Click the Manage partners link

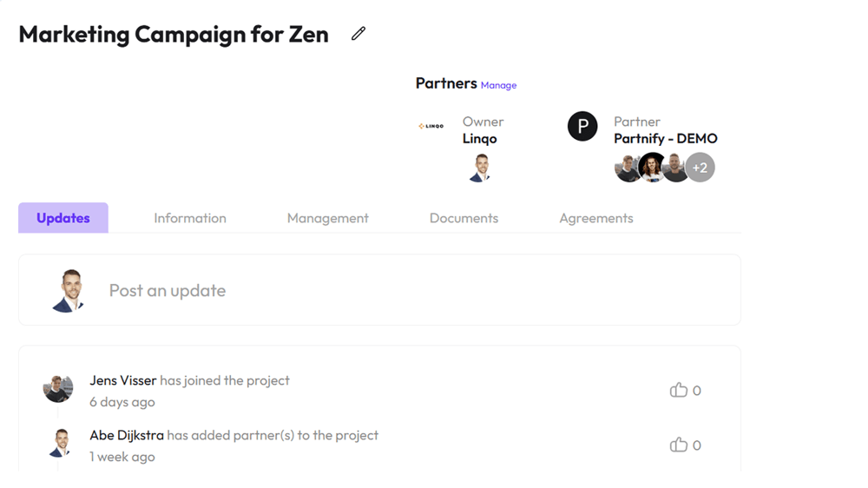[x=498, y=85]
